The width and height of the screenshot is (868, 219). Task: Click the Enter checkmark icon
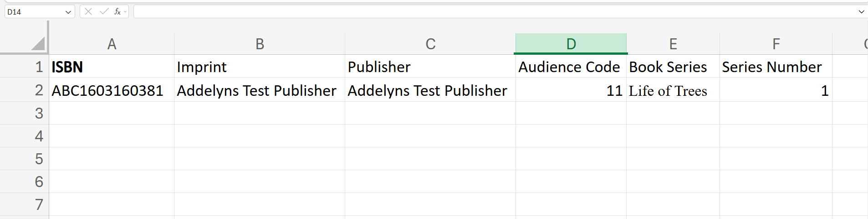pyautogui.click(x=104, y=11)
